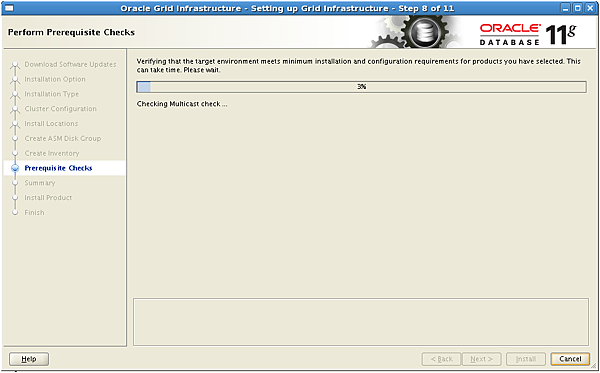Click the disabled Next button

point(481,359)
